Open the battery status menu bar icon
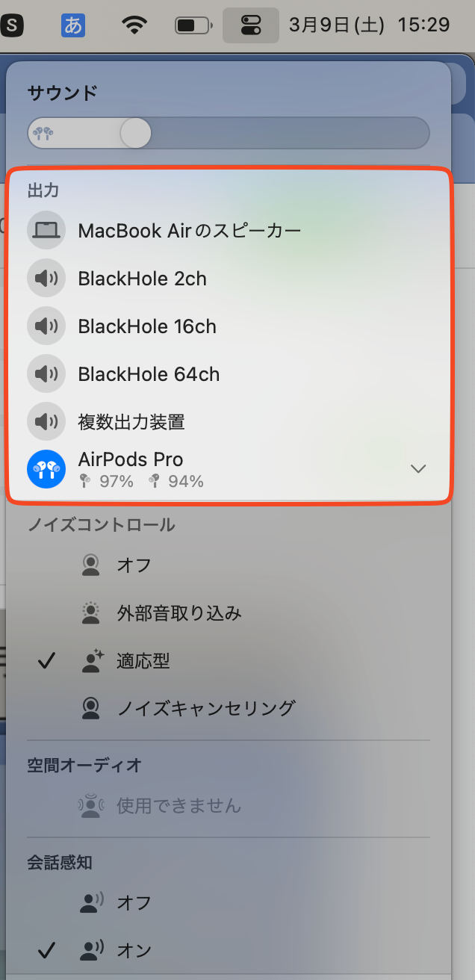This screenshot has width=475, height=980. (x=194, y=25)
